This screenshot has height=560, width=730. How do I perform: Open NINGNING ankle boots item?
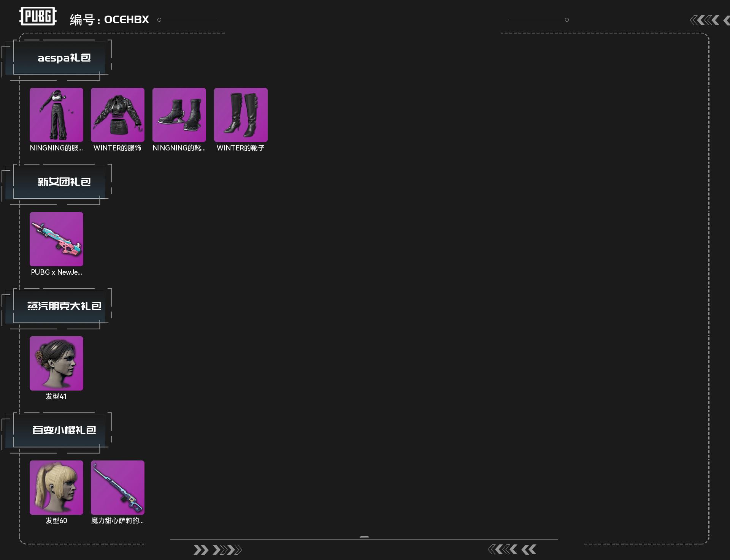click(179, 115)
